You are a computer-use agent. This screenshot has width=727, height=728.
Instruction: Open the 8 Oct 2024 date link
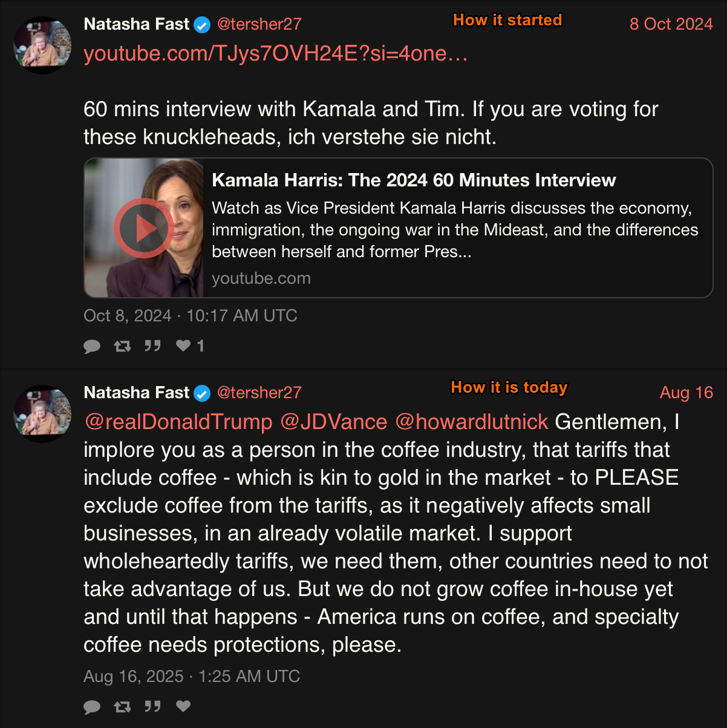671,24
